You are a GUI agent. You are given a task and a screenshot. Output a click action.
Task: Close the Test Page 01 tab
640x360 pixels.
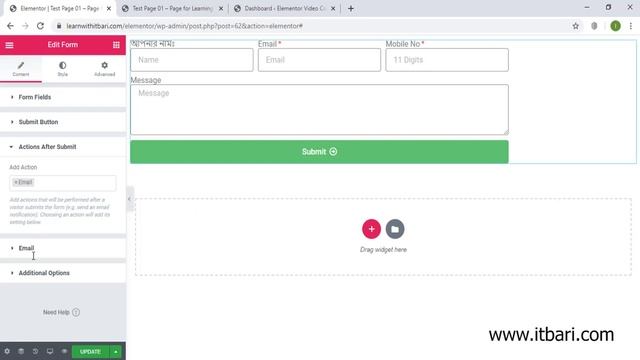(x=221, y=9)
